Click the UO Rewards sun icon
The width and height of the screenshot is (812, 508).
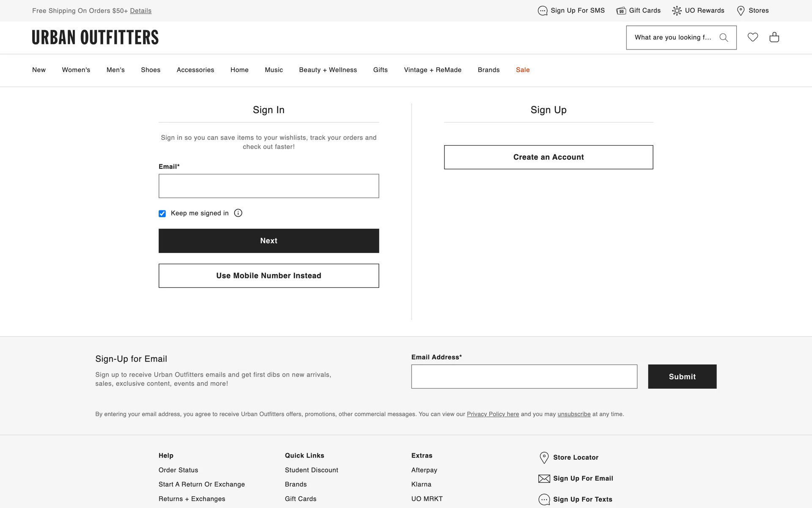click(677, 11)
